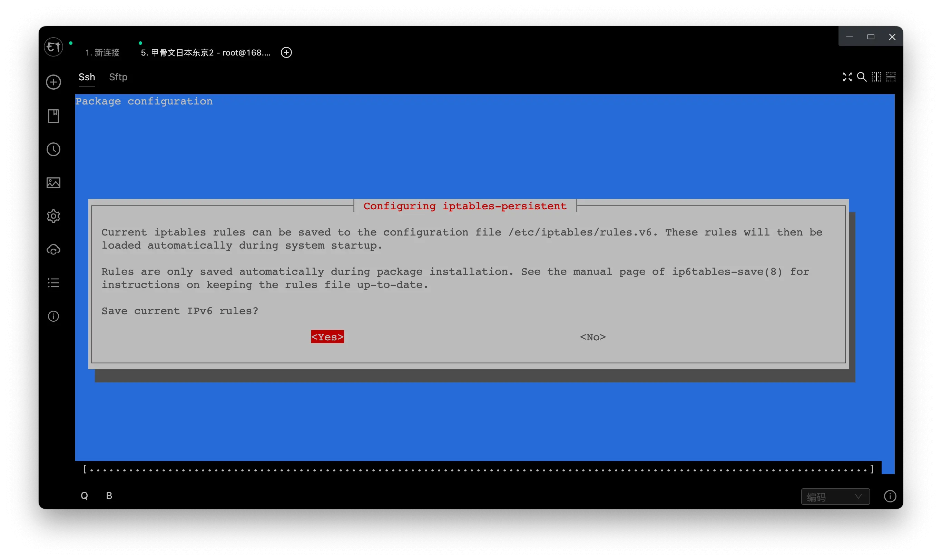Image resolution: width=942 pixels, height=560 pixels.
Task: Open the list icon in sidebar
Action: pyautogui.click(x=53, y=283)
